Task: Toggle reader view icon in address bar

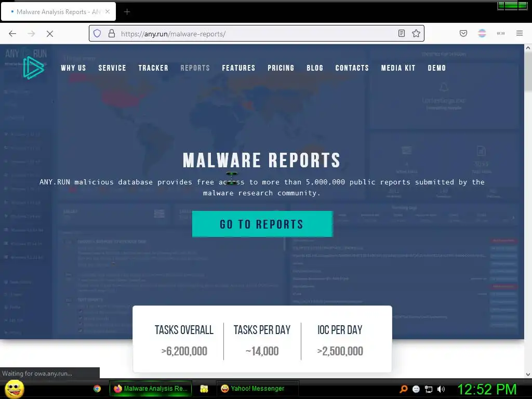Action: (x=402, y=33)
